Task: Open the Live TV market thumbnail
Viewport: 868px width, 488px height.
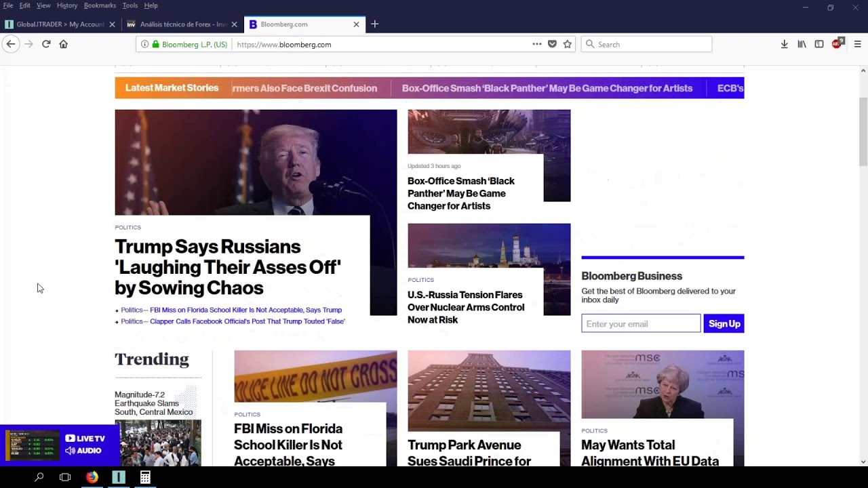Action: click(32, 445)
